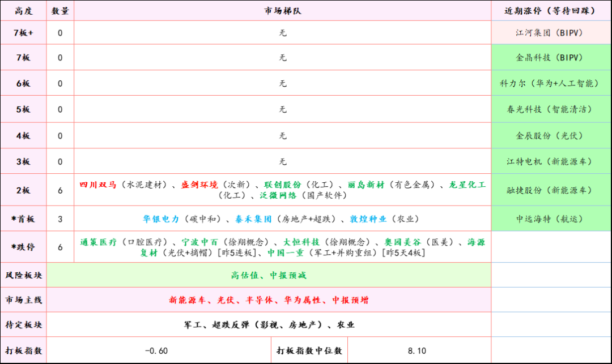The image size is (612, 364).
Task: Click the green stock name "联创股份"
Action: 283,185
